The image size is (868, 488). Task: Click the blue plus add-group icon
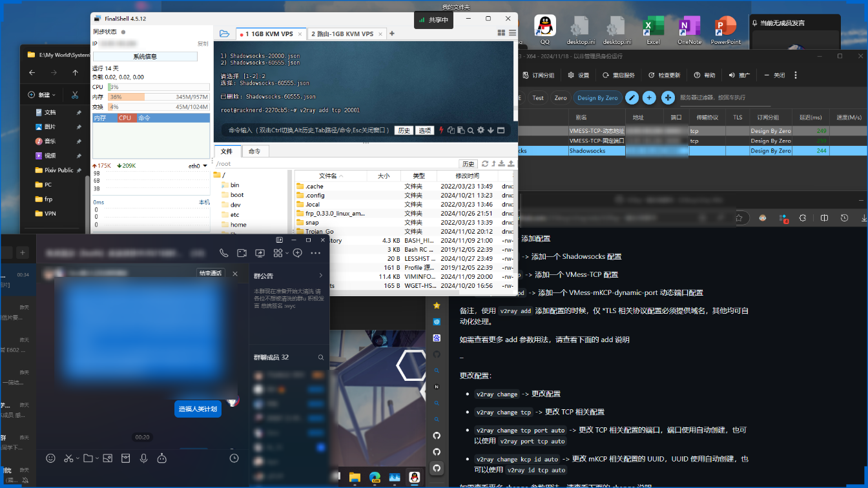coord(649,97)
